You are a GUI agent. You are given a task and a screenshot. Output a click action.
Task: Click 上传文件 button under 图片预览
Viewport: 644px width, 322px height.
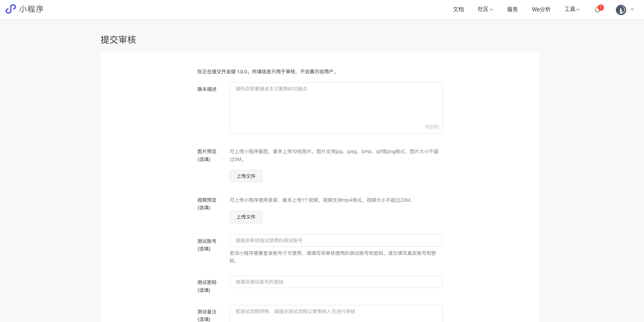coord(246,176)
